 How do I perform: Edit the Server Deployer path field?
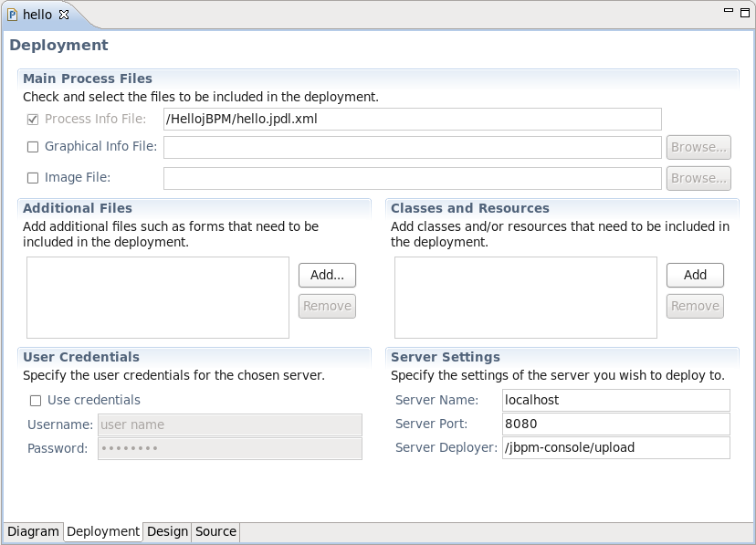pyautogui.click(x=616, y=447)
